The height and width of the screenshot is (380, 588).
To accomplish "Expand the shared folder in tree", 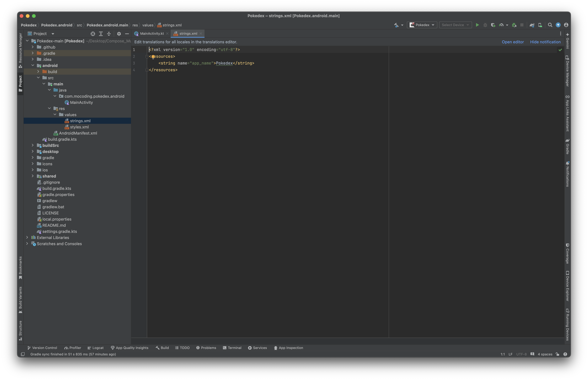I will coord(33,176).
